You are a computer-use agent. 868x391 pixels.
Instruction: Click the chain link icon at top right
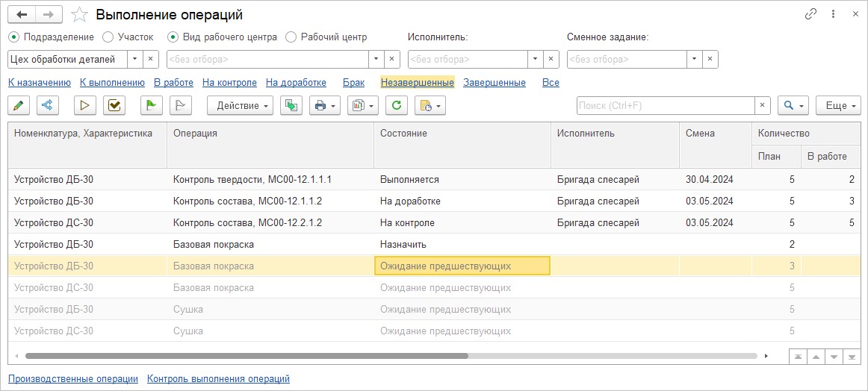pos(810,14)
